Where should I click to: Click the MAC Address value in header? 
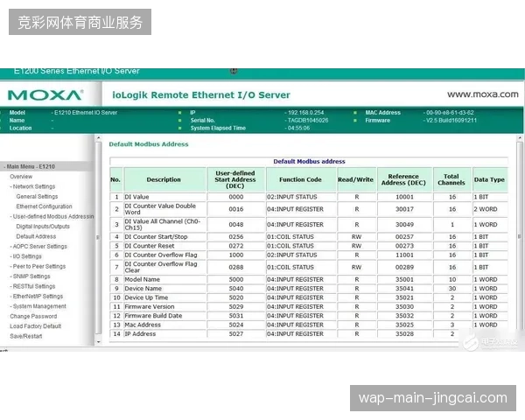pos(450,113)
